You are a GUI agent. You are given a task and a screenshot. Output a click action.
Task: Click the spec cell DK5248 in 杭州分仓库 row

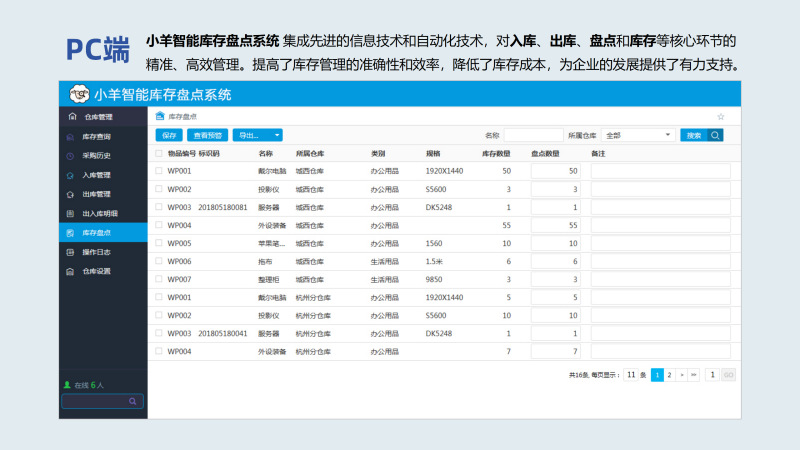[439, 333]
